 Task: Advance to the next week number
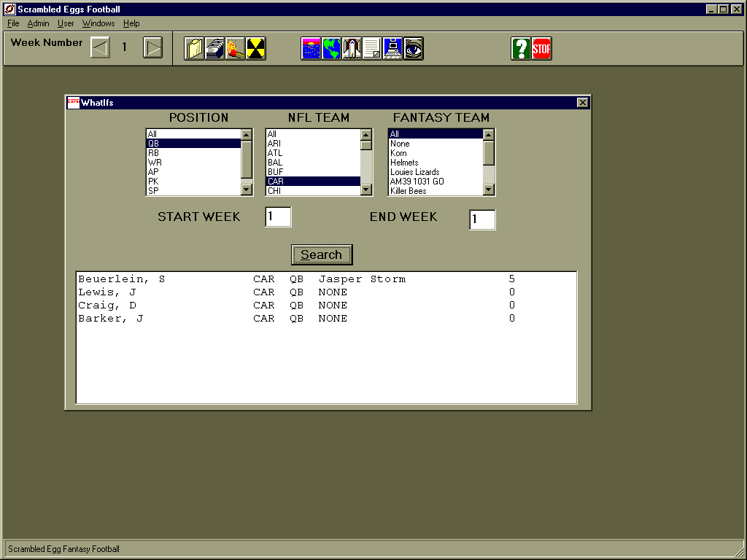click(x=152, y=48)
